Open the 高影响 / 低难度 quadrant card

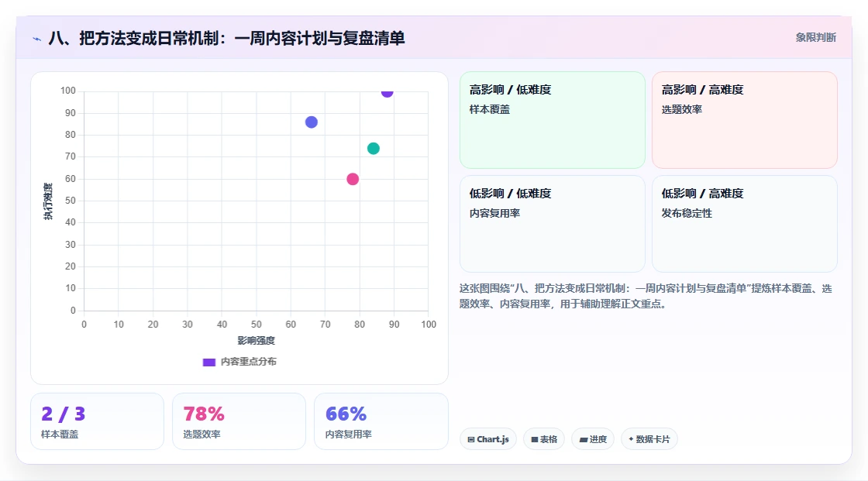(x=553, y=119)
